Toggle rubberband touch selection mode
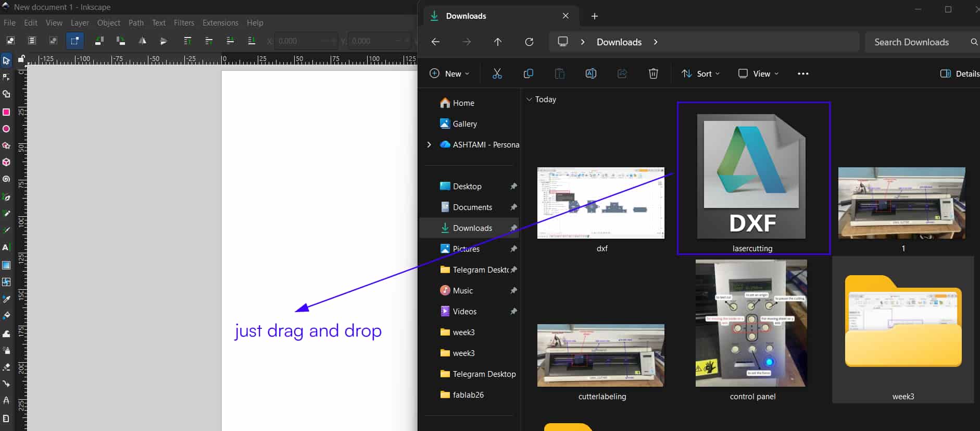 click(x=74, y=41)
